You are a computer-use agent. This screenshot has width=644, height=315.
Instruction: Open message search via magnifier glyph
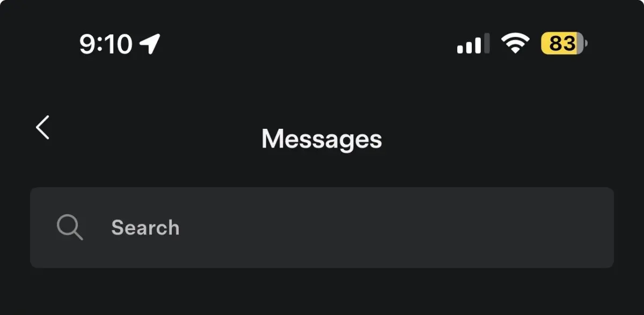tap(70, 228)
